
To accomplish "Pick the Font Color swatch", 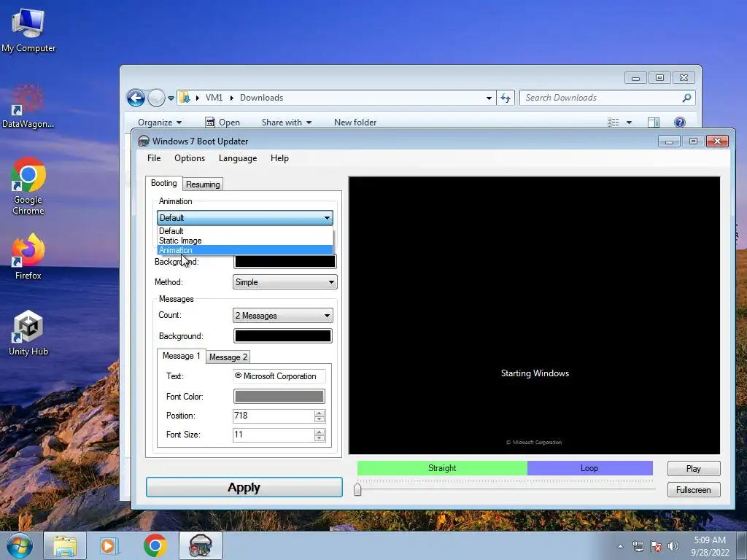I will [x=279, y=396].
